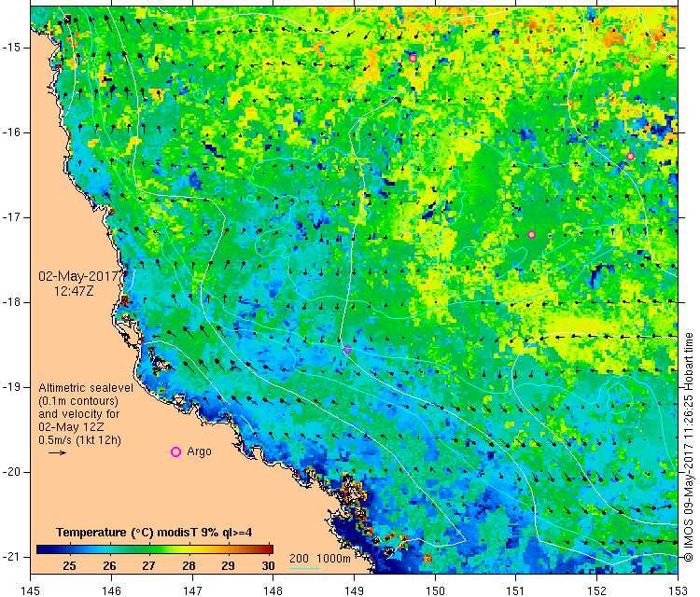Click the longitude axis label '146'
The width and height of the screenshot is (700, 597).
point(111,590)
